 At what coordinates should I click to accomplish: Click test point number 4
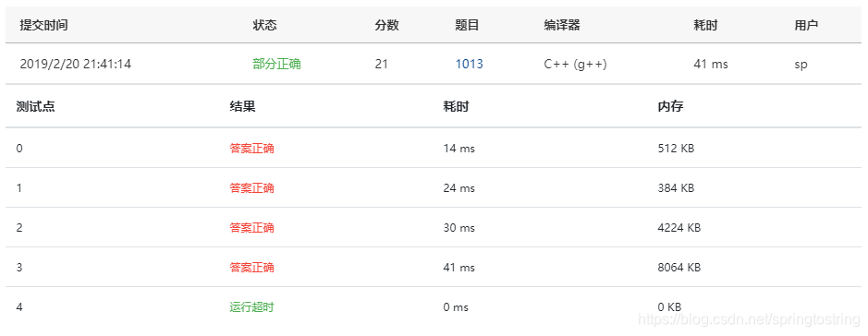click(19, 307)
